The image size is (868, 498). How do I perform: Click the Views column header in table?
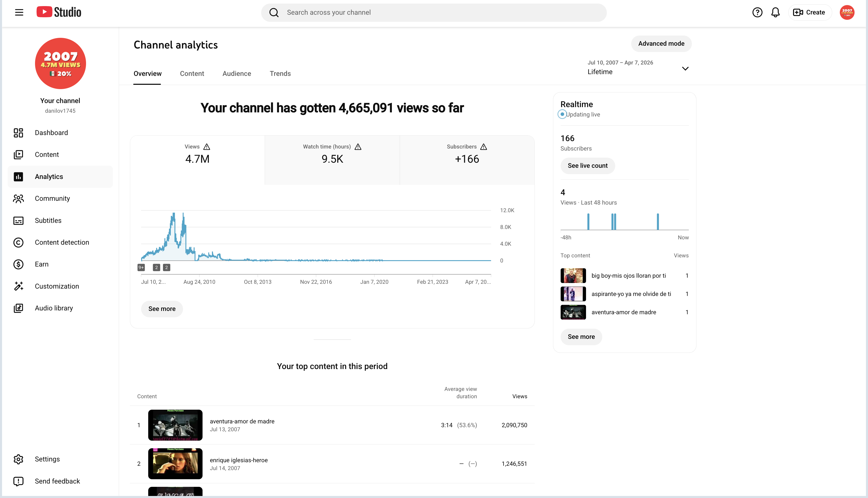point(520,396)
